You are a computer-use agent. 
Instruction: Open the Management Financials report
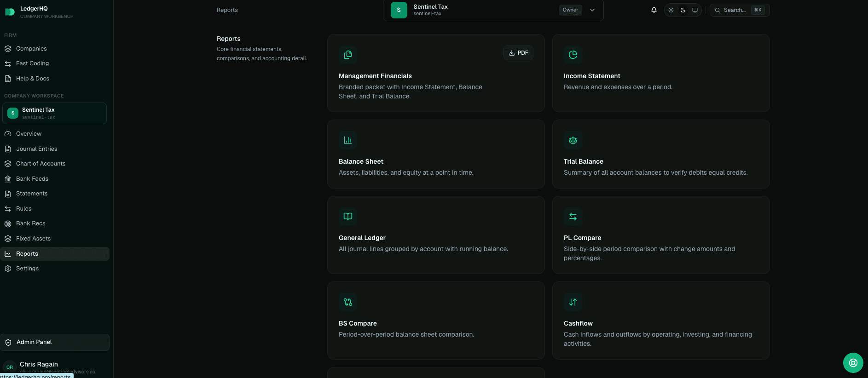(436, 73)
